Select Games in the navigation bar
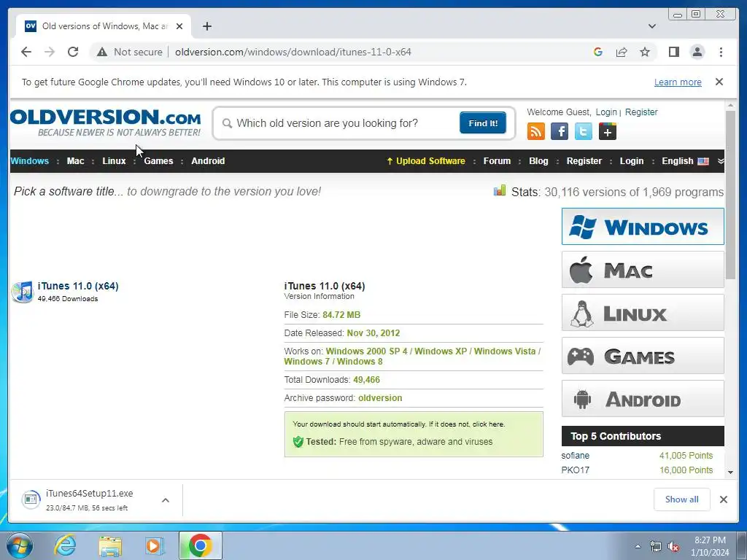Image resolution: width=747 pixels, height=560 pixels. [x=158, y=161]
